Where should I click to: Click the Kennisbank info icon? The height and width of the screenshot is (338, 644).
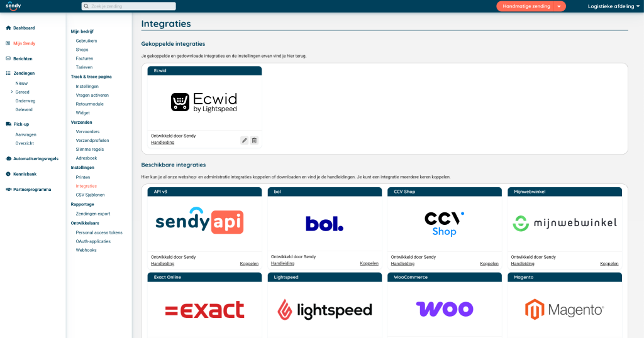[8, 174]
